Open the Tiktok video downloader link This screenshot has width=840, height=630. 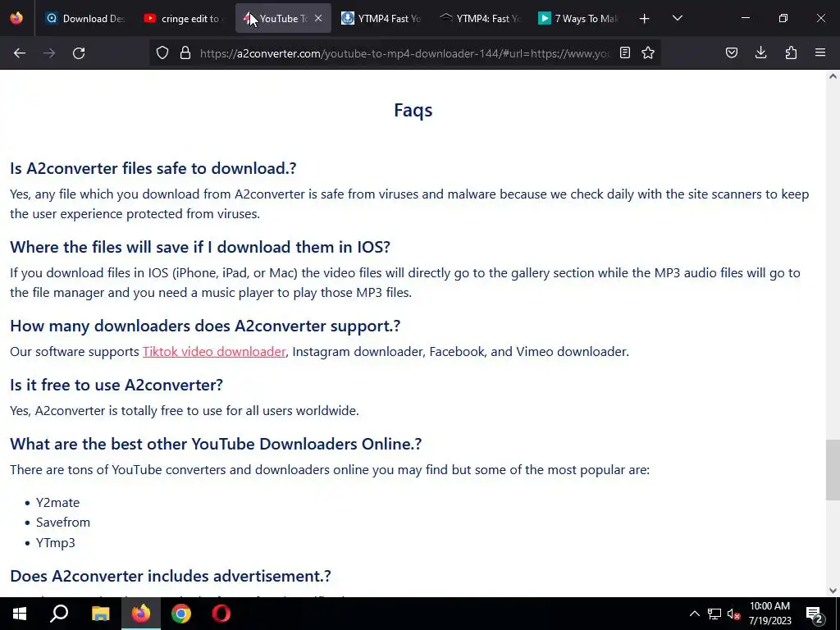[x=214, y=351]
